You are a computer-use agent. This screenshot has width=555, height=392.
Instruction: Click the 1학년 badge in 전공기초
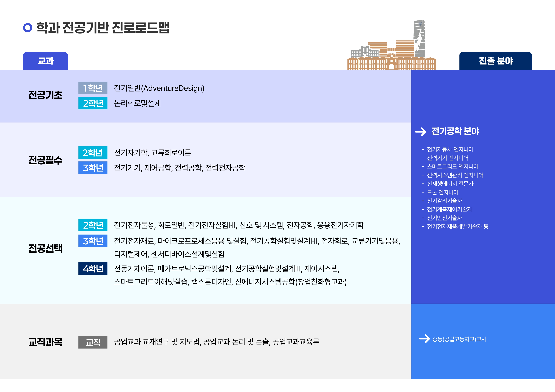[x=93, y=88]
